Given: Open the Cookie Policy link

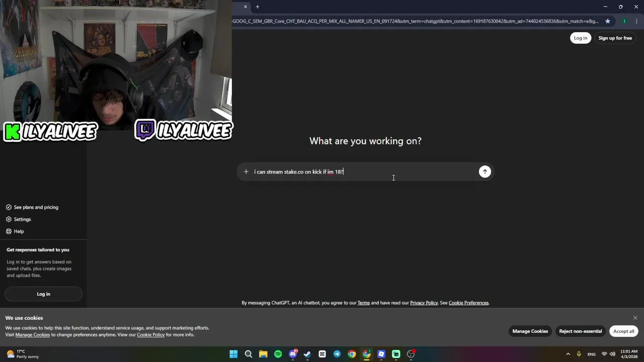Looking at the screenshot, I should pyautogui.click(x=151, y=335).
